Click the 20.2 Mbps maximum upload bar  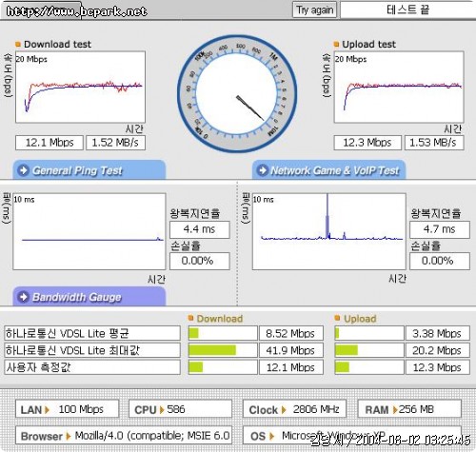(369, 350)
